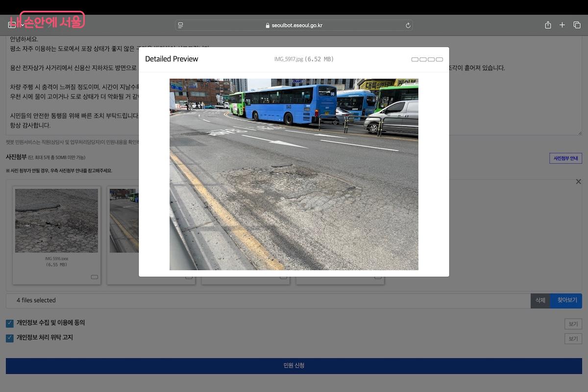Screen dimensions: 588x392
Task: Toggle 개인정보 처리 위탁 고지 checkbox
Action: click(10, 338)
